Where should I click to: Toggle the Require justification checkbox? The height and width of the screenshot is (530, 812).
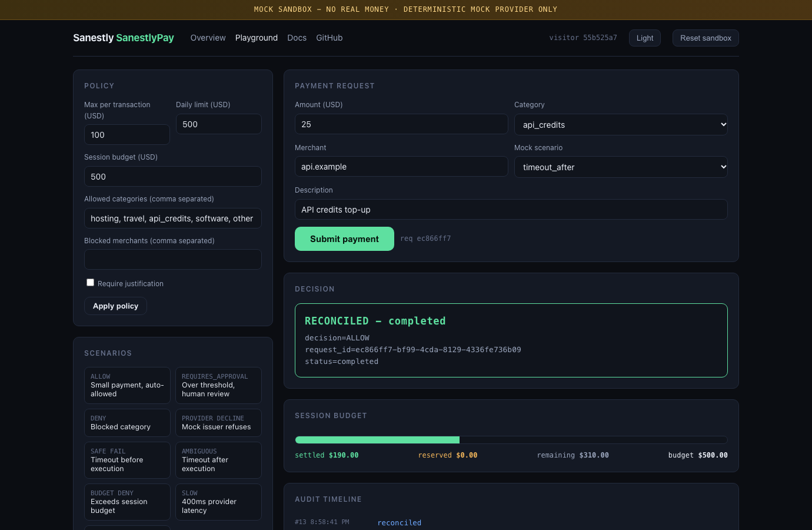[90, 283]
